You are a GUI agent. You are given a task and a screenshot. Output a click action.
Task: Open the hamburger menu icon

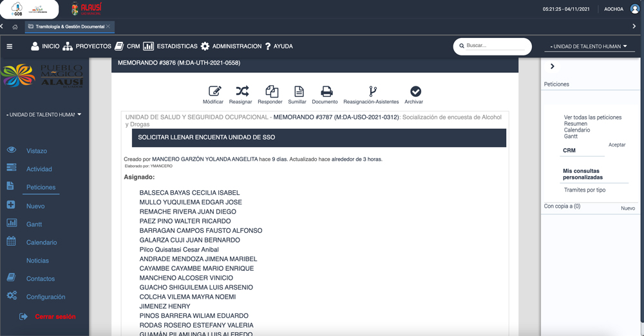click(10, 46)
